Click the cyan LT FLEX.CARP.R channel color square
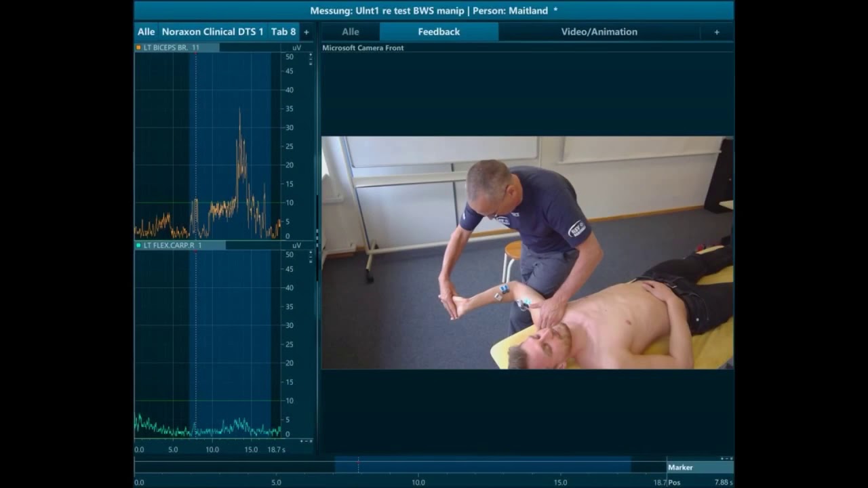868x488 pixels. coord(138,245)
